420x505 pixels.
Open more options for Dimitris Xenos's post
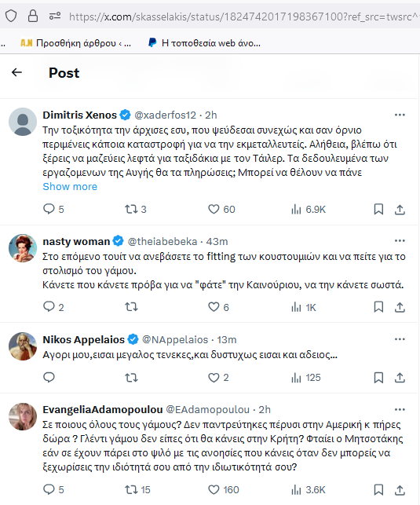[400, 115]
